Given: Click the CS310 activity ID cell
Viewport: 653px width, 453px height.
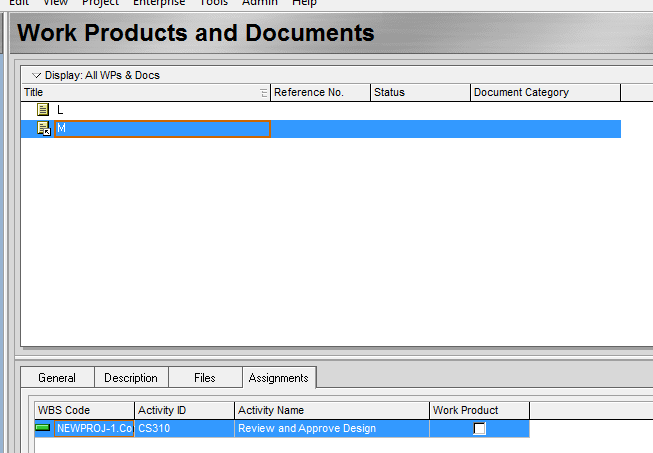Looking at the screenshot, I should pos(184,428).
